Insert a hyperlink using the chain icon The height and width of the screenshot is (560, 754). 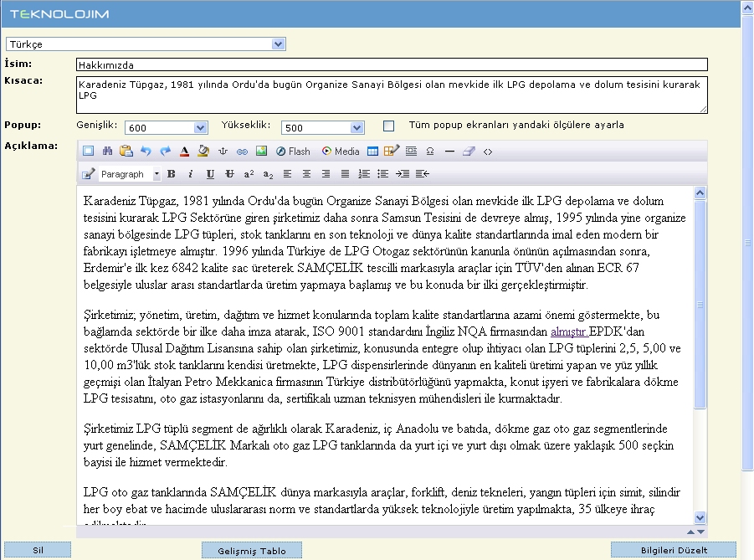click(x=242, y=152)
